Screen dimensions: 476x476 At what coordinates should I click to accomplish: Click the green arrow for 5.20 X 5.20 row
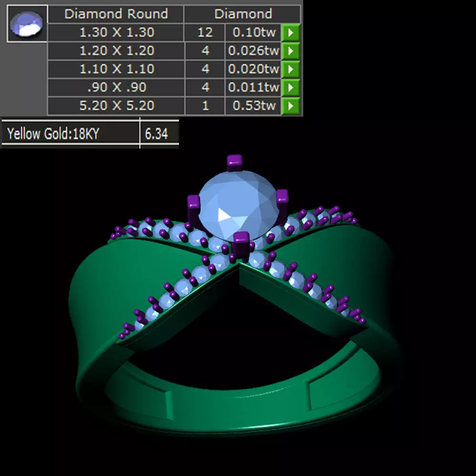(x=290, y=106)
